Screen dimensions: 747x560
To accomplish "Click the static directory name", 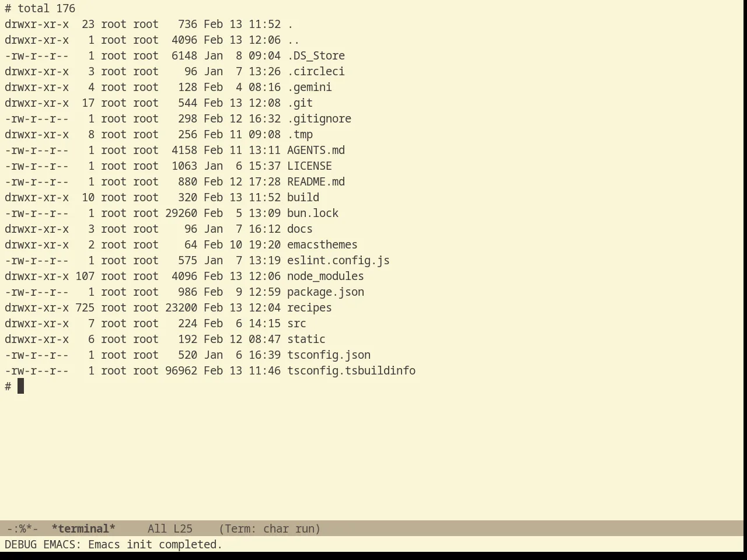I will click(x=306, y=339).
